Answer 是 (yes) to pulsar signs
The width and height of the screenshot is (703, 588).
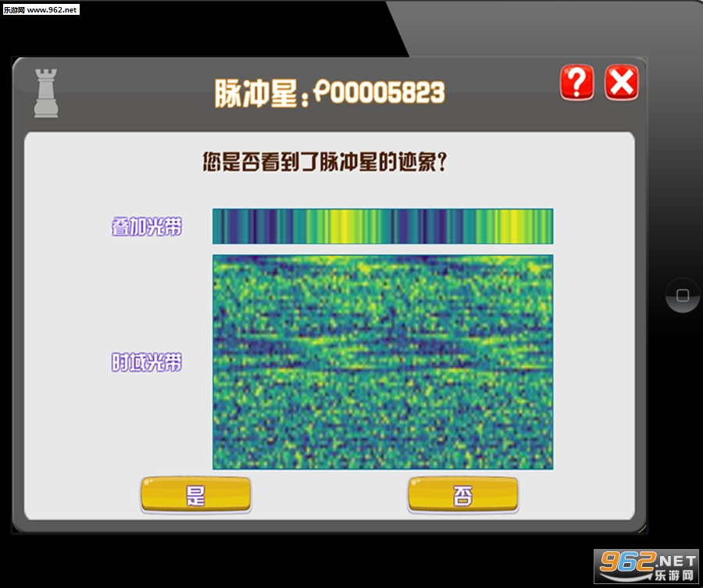click(196, 494)
